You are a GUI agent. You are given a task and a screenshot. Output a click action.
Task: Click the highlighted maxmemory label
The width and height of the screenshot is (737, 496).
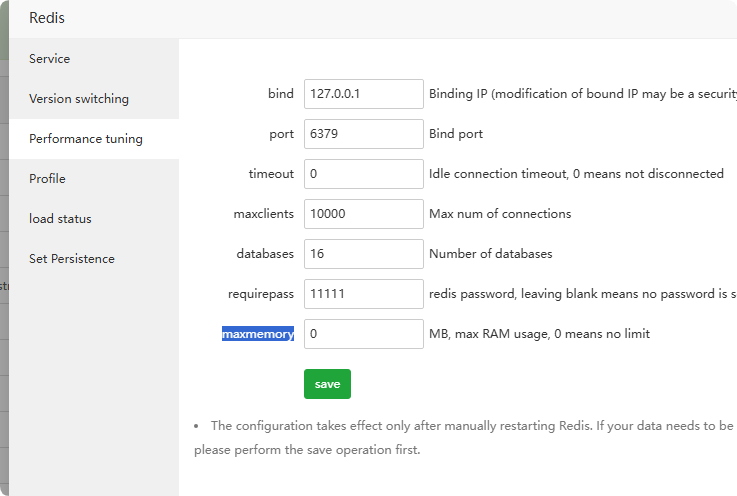258,334
